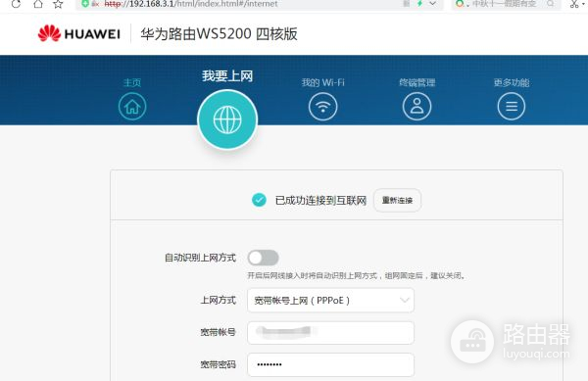Screen dimensions: 588x381
Task: Click the 重新连接 button
Action: (x=398, y=201)
